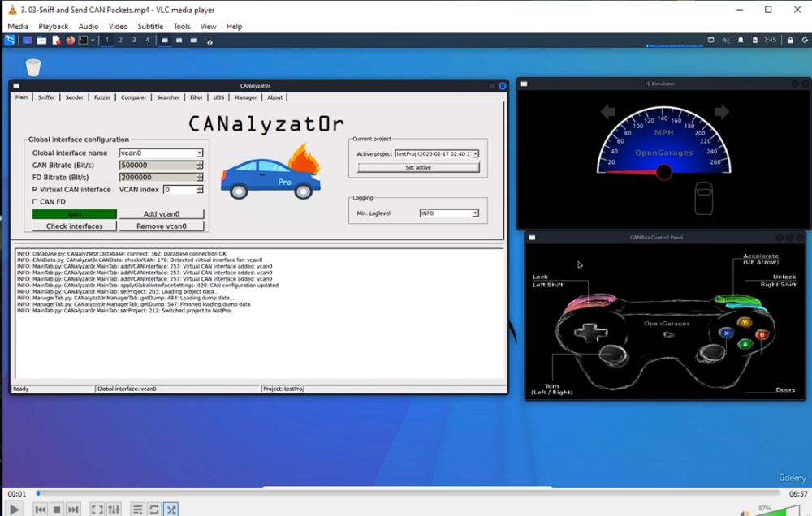Open Firefox from the Kali panel
The image size is (812, 516).
point(70,40)
